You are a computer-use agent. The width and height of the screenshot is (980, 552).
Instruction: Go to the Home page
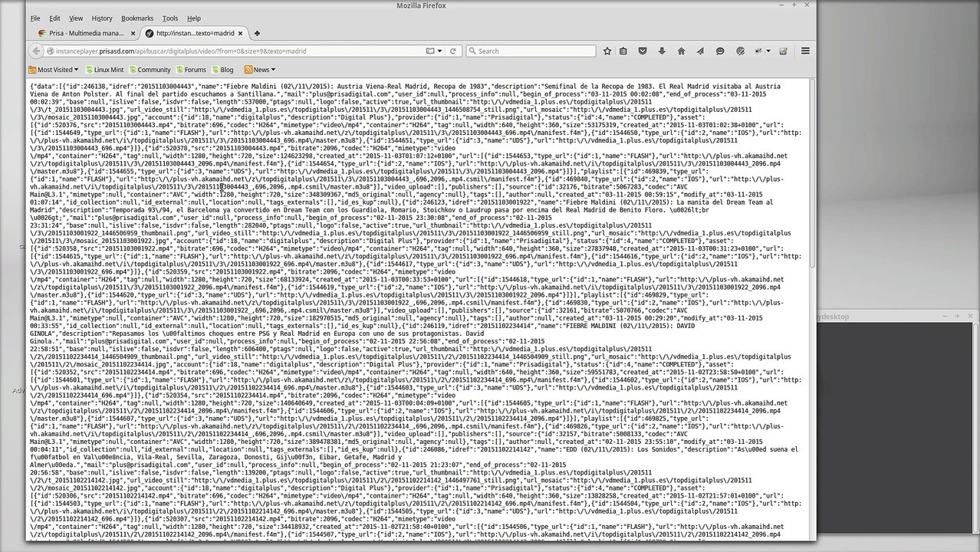(x=681, y=51)
